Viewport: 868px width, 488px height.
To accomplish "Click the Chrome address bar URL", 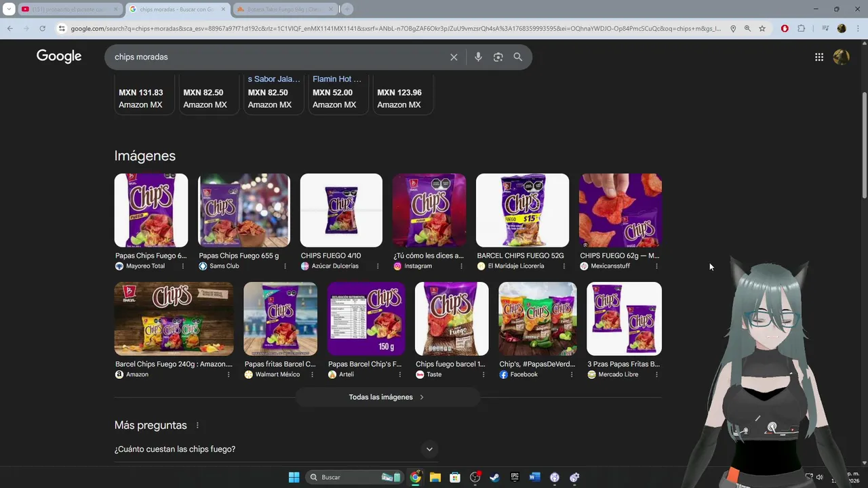I will 395,28.
